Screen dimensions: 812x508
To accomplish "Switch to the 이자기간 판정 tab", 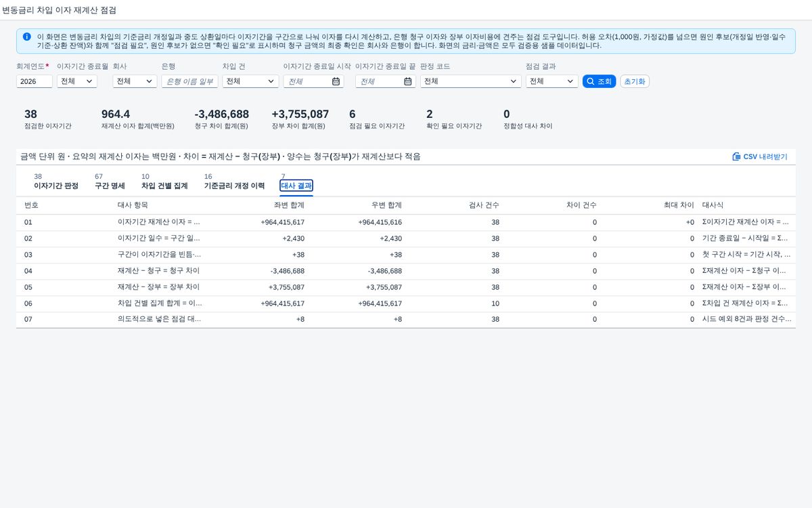I will (x=56, y=186).
